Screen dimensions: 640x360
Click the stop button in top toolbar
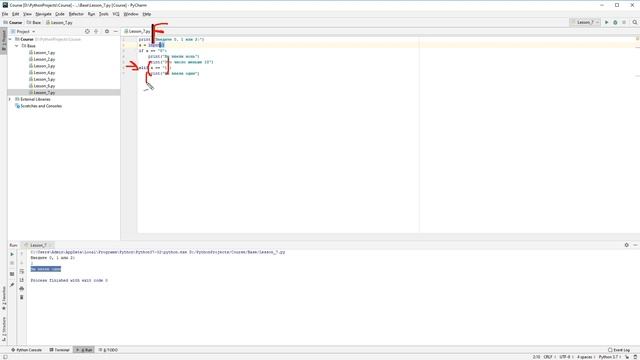pos(624,22)
